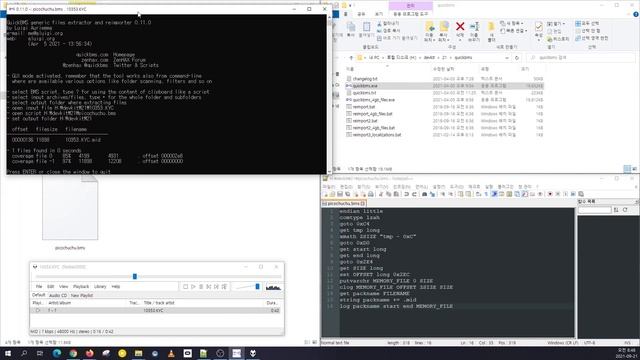The width and height of the screenshot is (640, 360).
Task: Click the reload icon in function list panel
Action: 625,210
